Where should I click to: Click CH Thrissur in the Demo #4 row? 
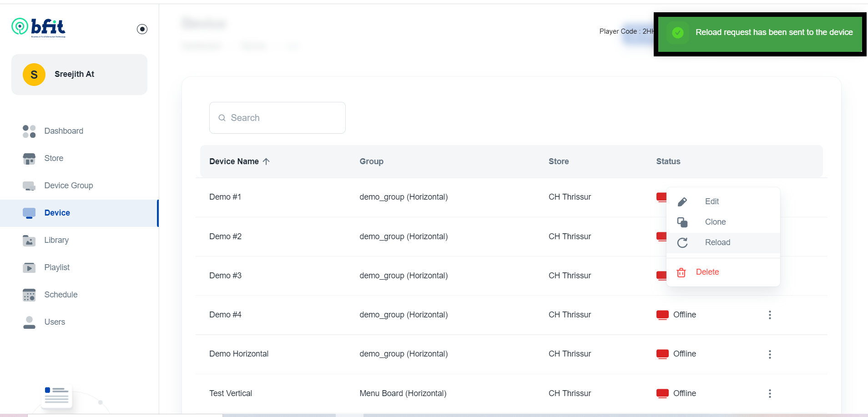tap(570, 315)
